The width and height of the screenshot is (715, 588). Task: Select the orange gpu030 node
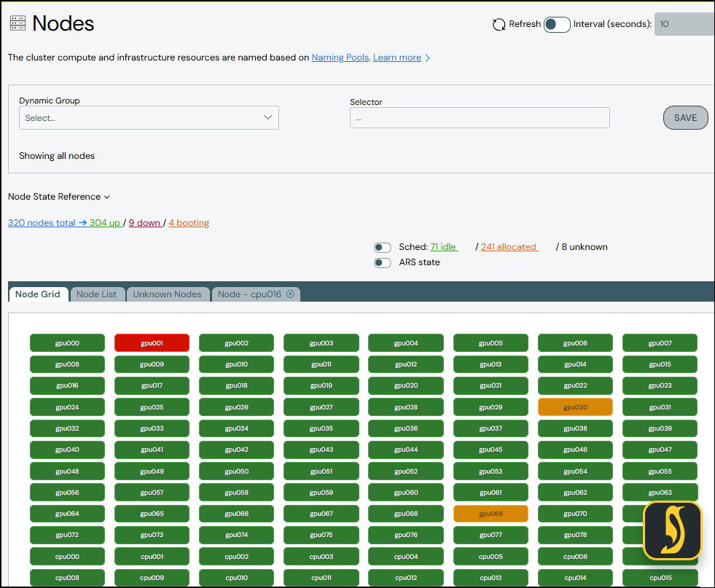tap(576, 407)
